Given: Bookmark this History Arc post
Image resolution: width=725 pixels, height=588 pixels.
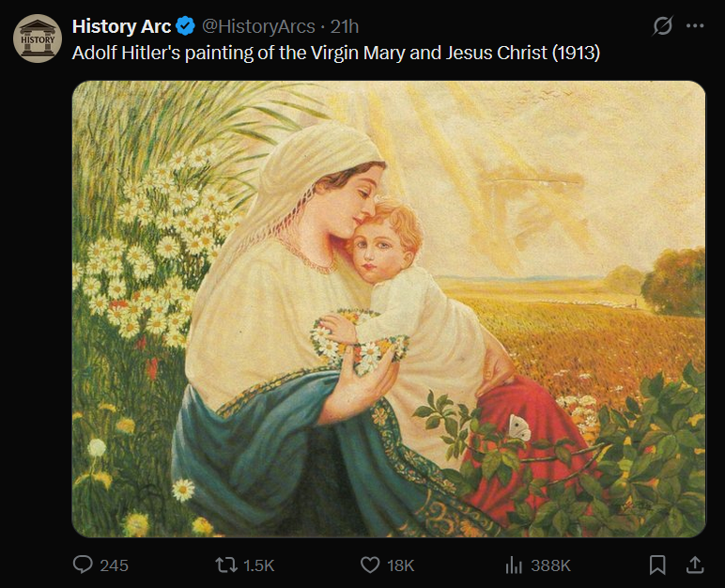Looking at the screenshot, I should 658,565.
